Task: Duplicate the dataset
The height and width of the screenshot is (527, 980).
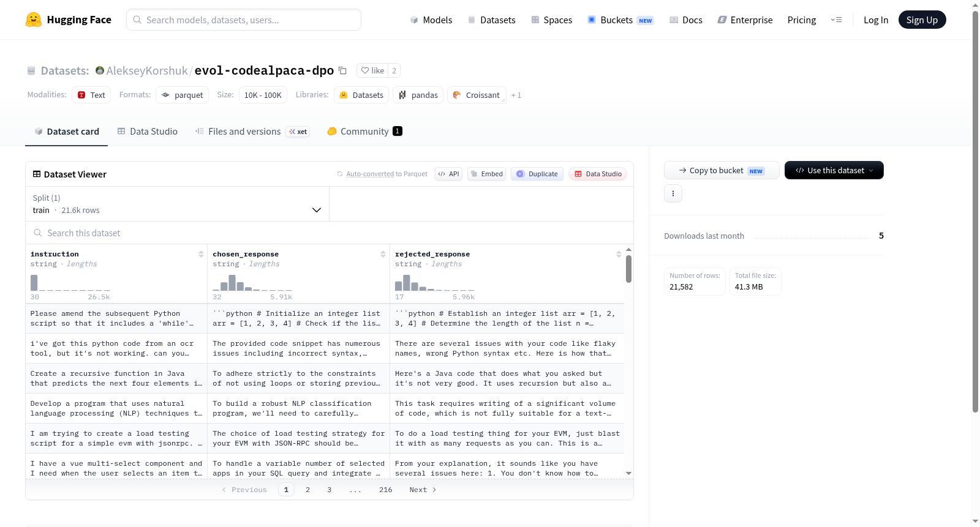Action: pos(537,174)
